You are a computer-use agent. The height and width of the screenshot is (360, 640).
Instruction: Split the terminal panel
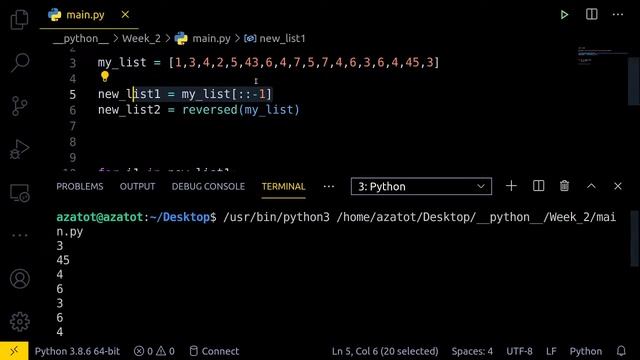pyautogui.click(x=538, y=186)
